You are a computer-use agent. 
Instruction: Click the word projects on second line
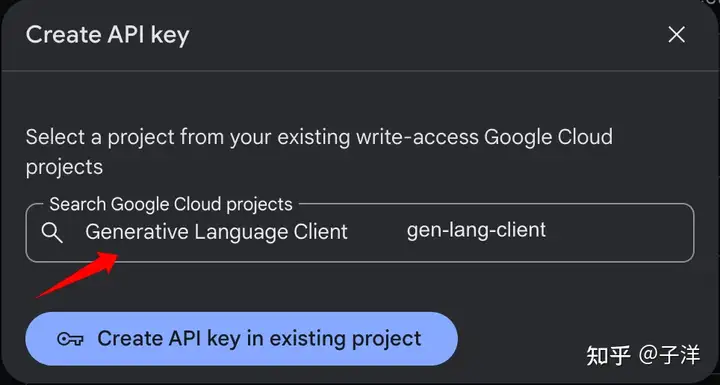(64, 167)
